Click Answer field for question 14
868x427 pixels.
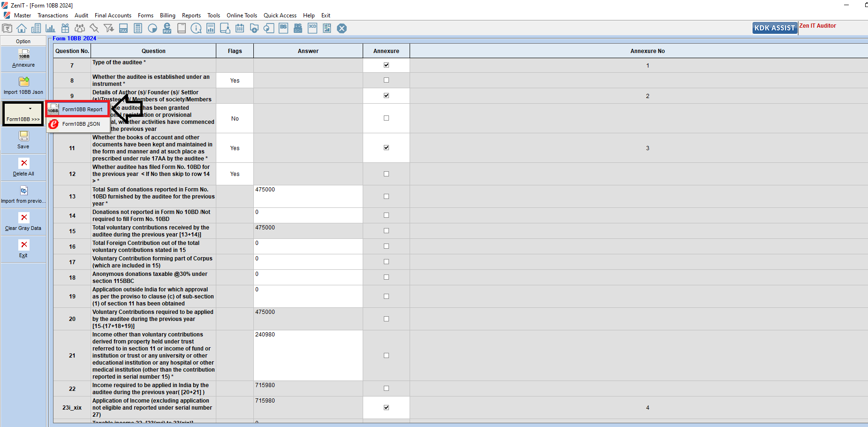pos(308,215)
